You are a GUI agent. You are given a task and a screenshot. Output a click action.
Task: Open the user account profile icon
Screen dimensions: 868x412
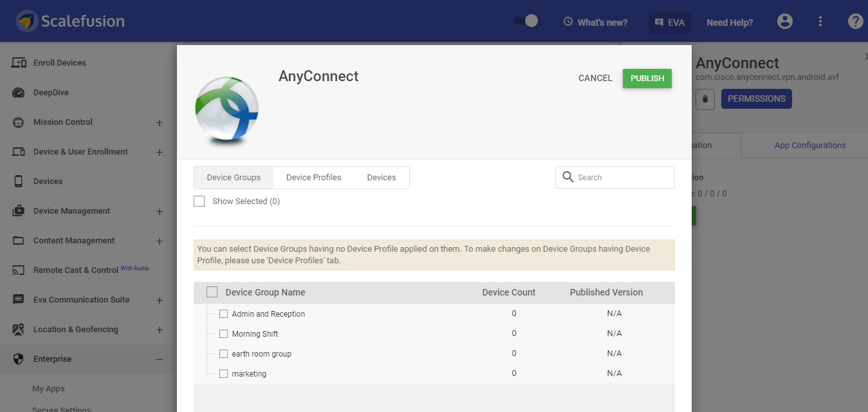[x=785, y=22]
